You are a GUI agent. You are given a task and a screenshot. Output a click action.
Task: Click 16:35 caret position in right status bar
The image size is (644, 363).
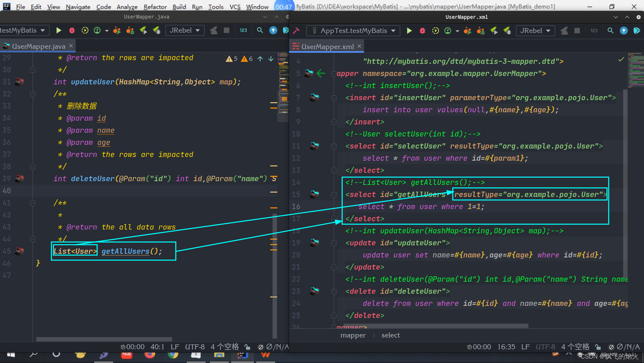tap(506, 347)
